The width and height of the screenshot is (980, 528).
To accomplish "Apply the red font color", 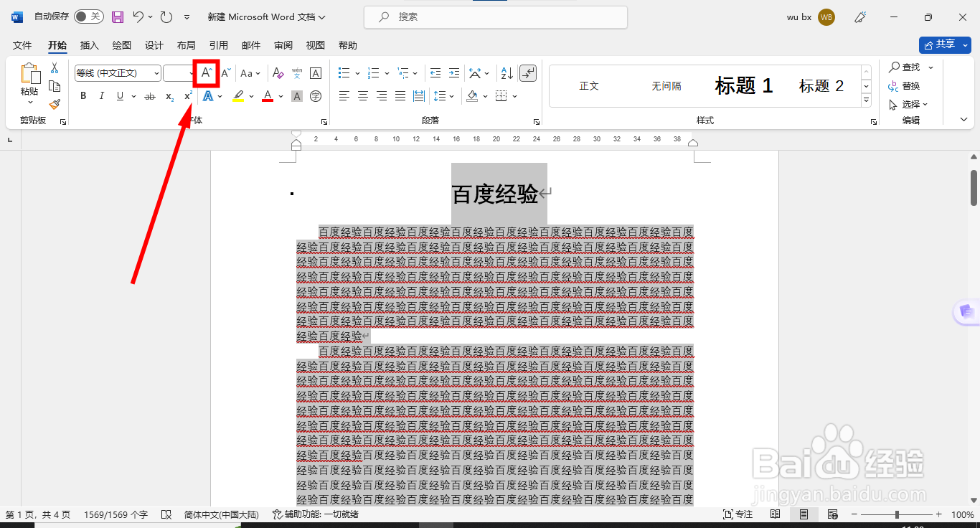I will tap(268, 96).
